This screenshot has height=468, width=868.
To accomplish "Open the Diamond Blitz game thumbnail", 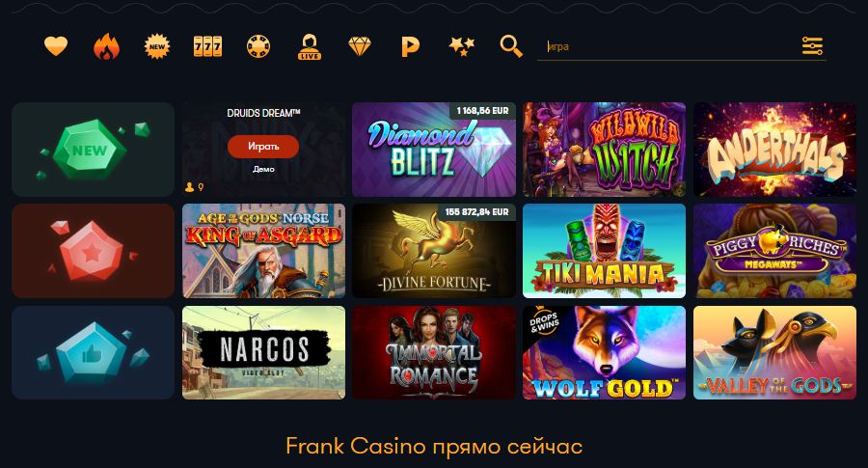I will click(434, 149).
